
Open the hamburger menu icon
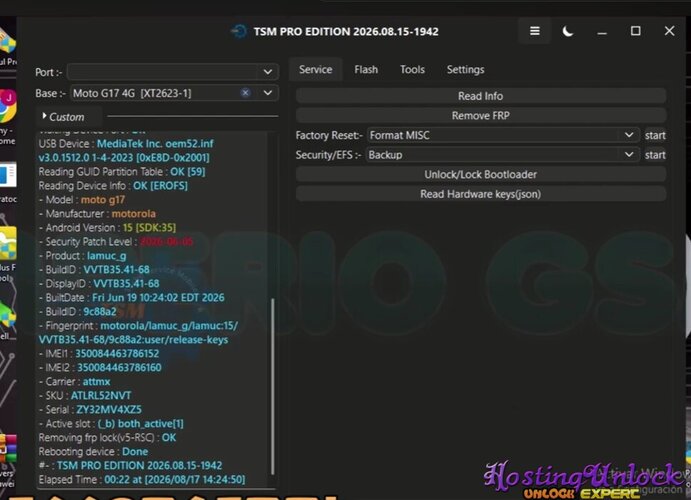tap(535, 31)
